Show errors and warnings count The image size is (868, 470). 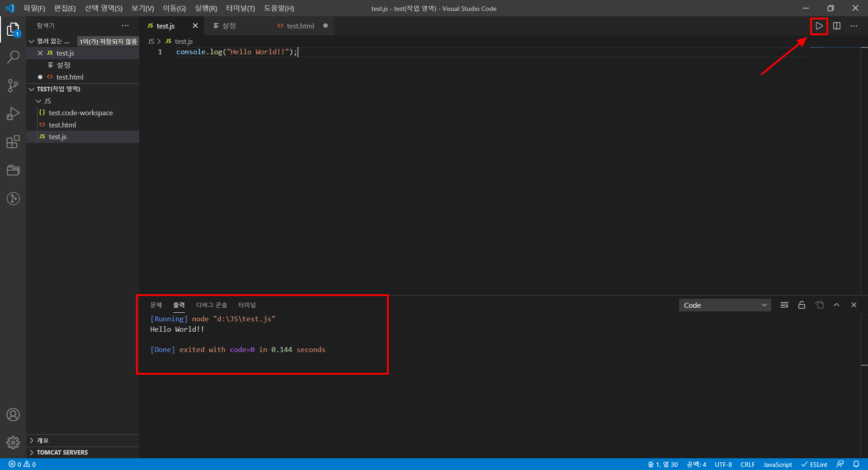pos(22,464)
